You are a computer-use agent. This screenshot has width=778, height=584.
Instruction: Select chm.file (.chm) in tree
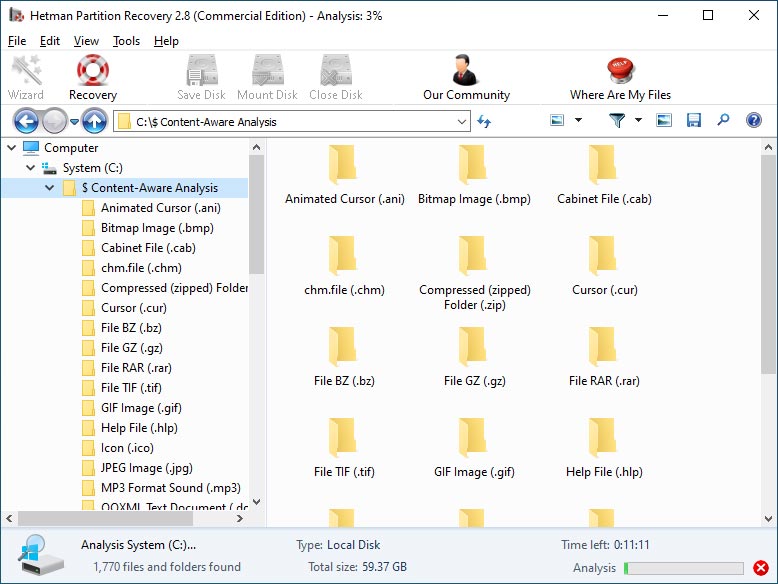tap(141, 268)
